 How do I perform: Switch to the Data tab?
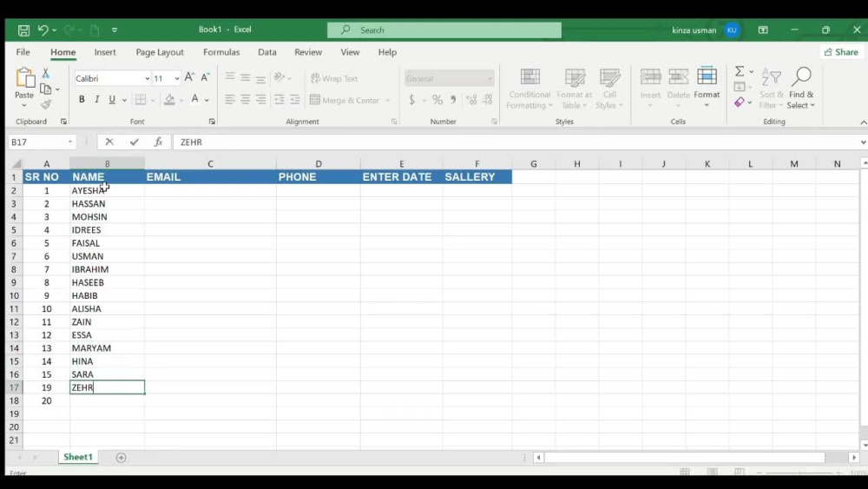pos(266,52)
